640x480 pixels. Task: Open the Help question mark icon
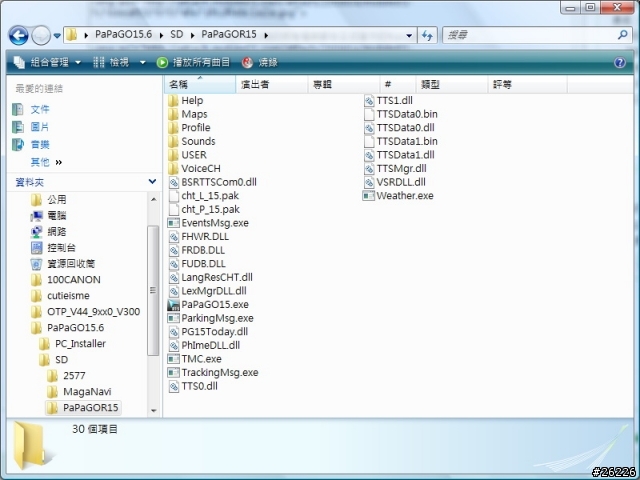tap(620, 62)
